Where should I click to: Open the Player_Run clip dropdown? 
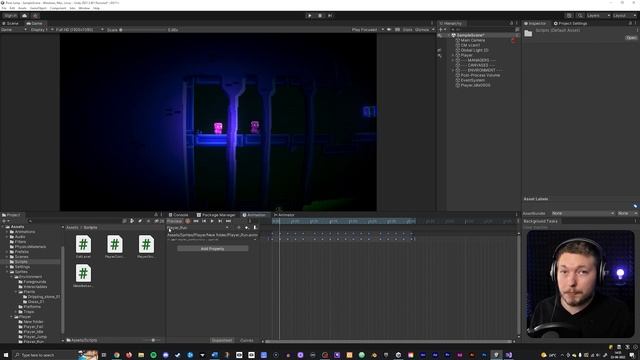coord(198,228)
